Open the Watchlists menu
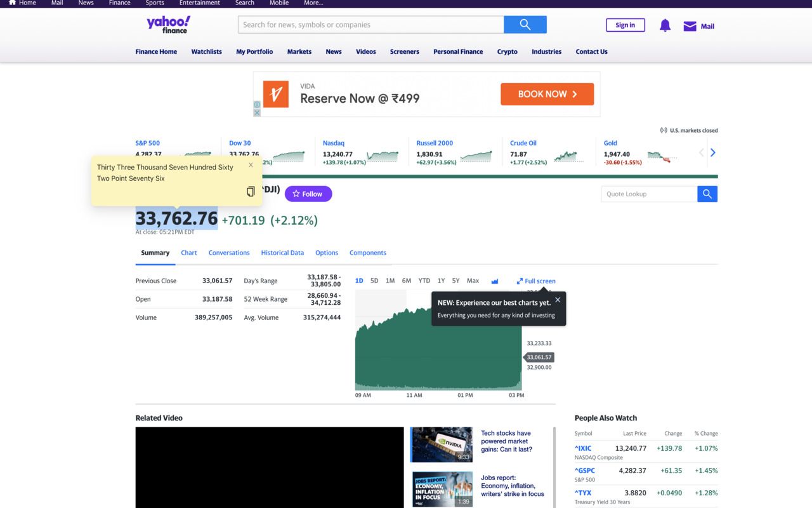This screenshot has width=812, height=508. [x=207, y=51]
